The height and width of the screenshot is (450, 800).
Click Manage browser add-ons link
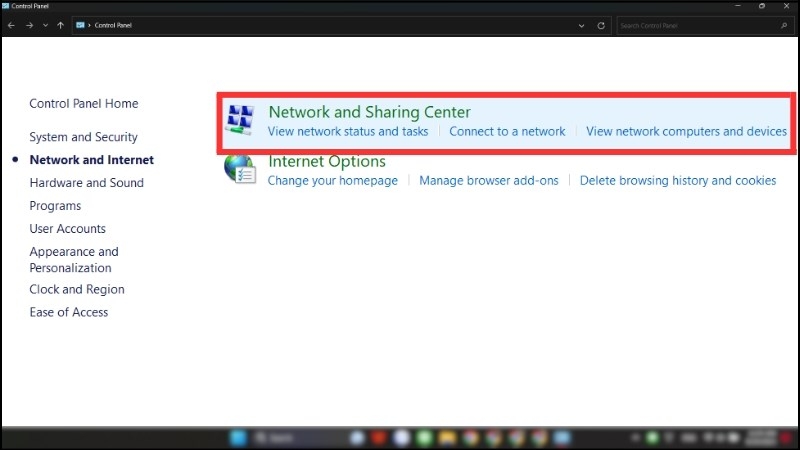coord(489,181)
